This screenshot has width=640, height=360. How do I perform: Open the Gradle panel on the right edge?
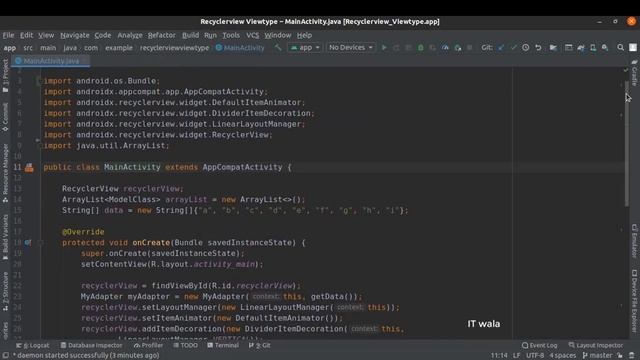click(634, 73)
